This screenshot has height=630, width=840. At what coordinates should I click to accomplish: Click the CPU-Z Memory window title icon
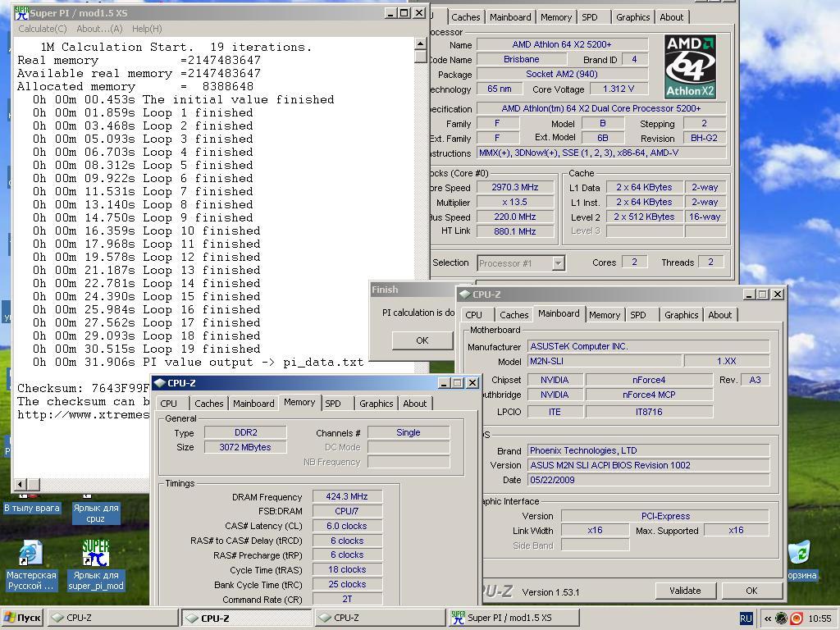pos(160,382)
